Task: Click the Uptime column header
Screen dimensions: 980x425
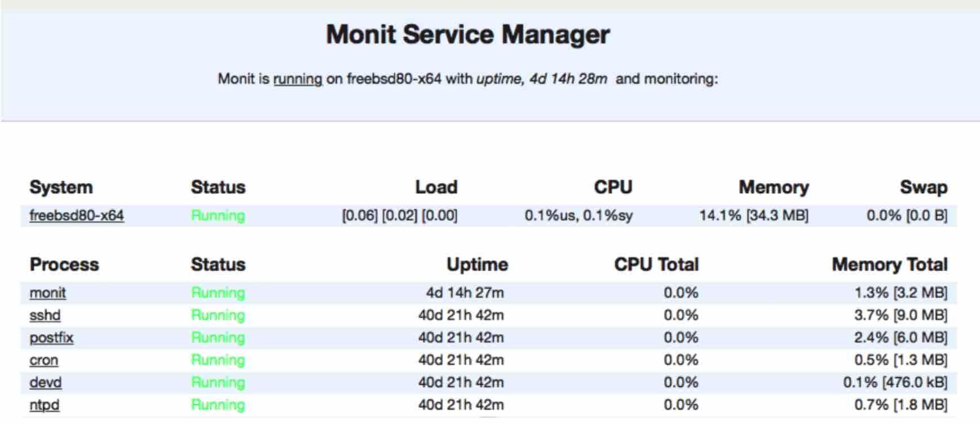Action: [x=477, y=264]
